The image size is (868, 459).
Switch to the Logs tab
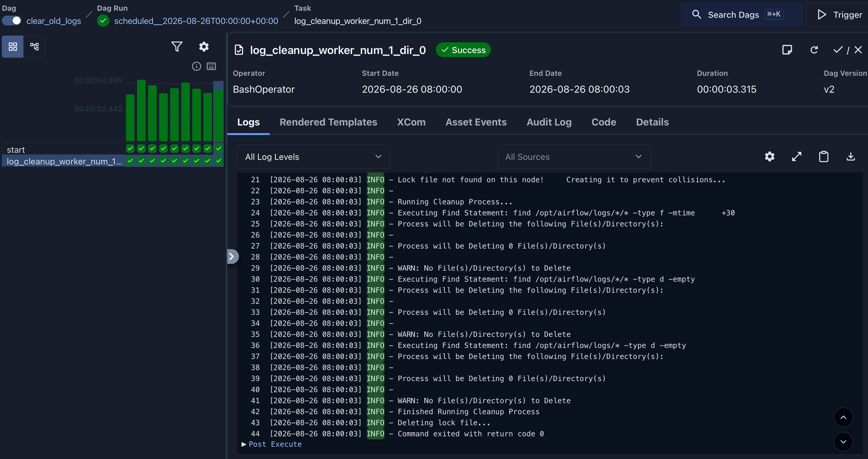point(248,122)
